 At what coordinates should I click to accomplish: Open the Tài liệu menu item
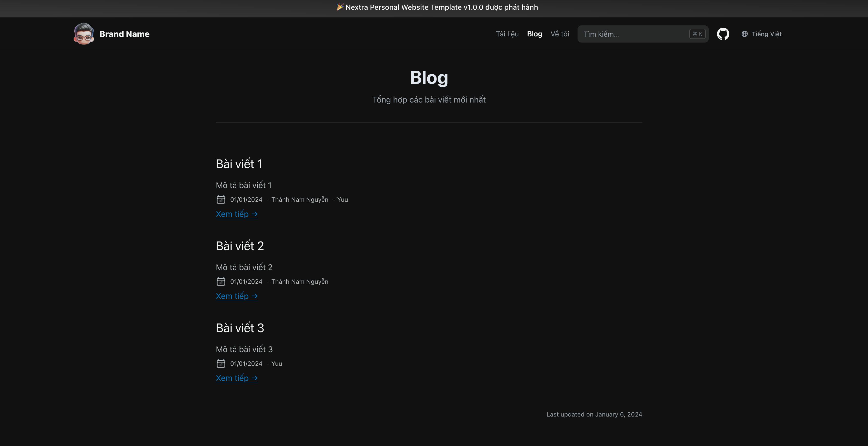(x=507, y=34)
